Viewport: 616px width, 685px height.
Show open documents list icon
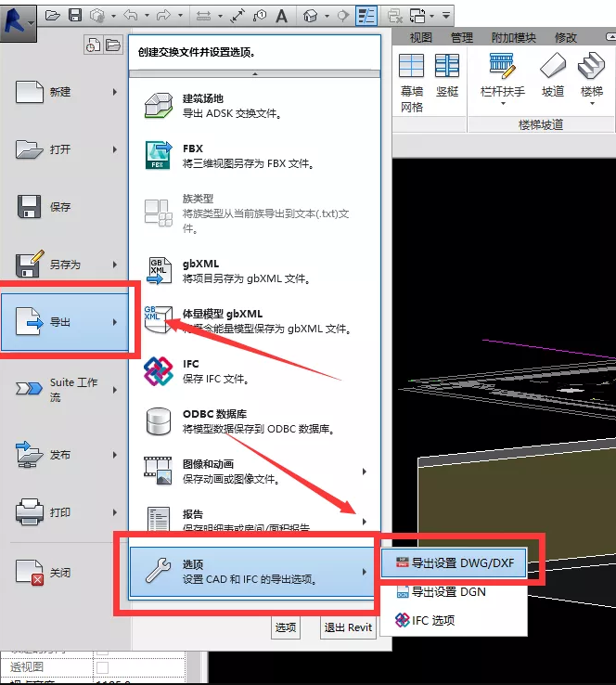(113, 45)
